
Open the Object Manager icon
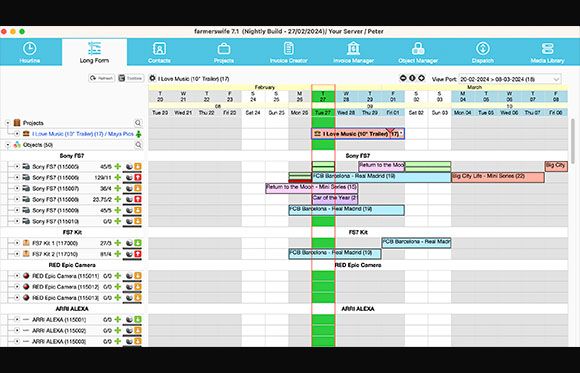418,49
